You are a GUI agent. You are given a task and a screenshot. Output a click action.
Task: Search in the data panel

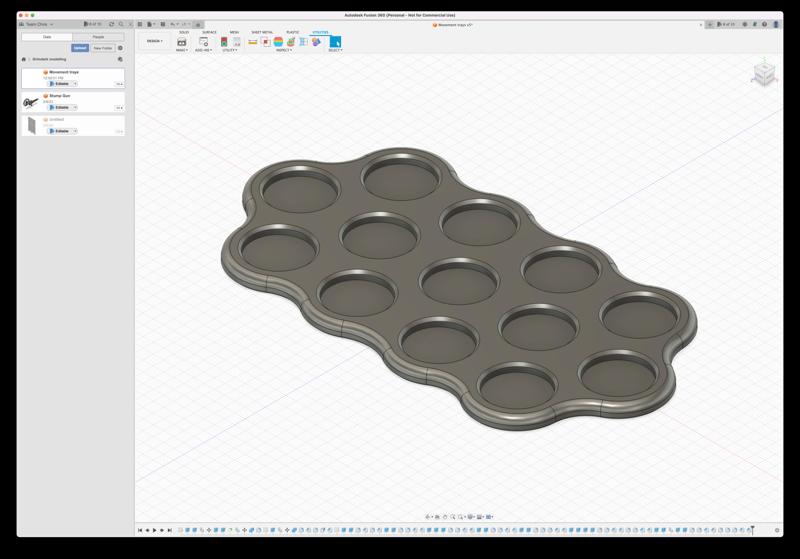121,24
